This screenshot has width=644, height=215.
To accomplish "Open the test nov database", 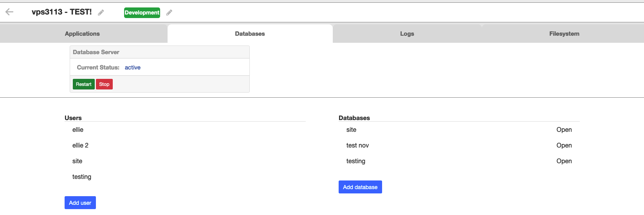I will pos(564,145).
